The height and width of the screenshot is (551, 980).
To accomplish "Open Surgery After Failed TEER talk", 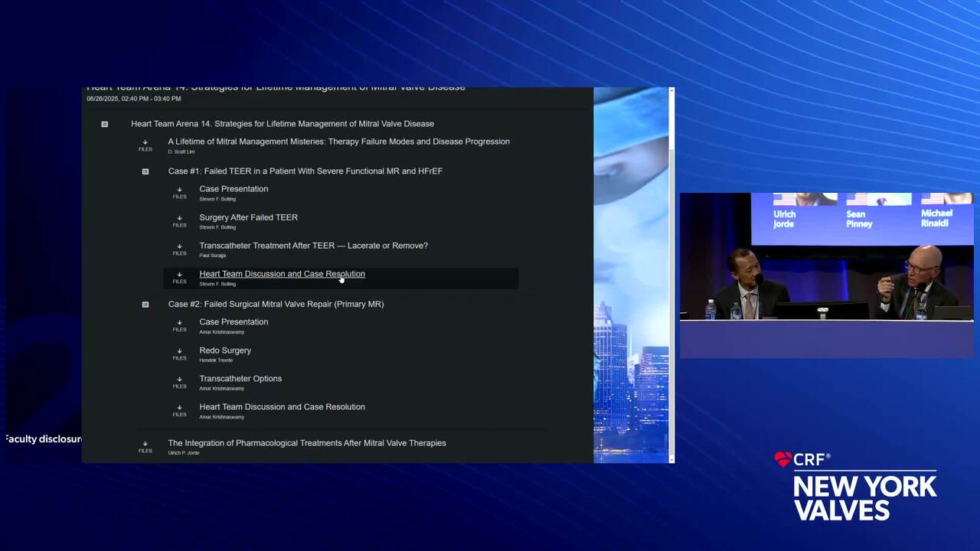I will (249, 217).
